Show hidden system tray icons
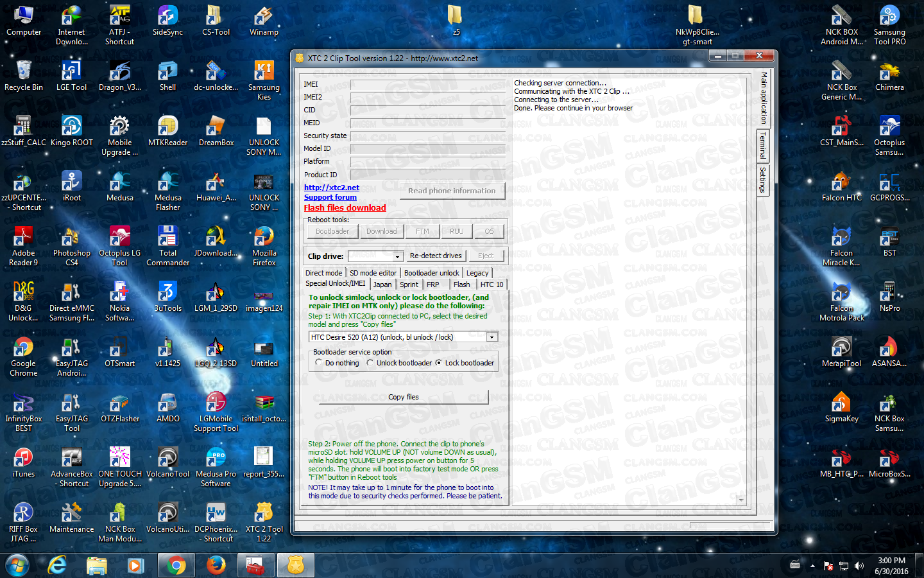 (812, 566)
